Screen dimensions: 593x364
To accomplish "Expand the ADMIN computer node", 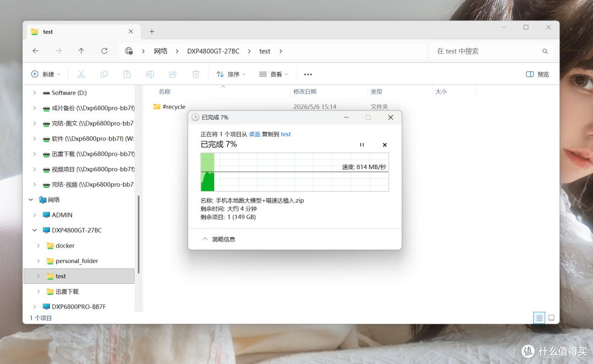I will [35, 215].
